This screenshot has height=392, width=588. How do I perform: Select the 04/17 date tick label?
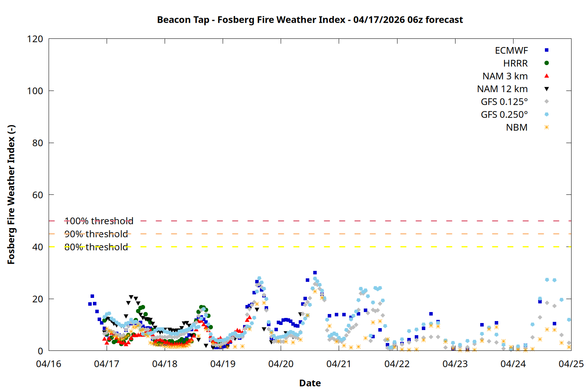tap(107, 364)
